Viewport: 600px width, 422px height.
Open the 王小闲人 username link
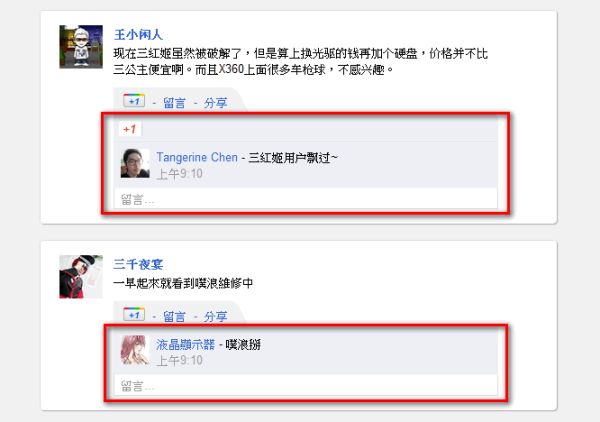coord(138,34)
